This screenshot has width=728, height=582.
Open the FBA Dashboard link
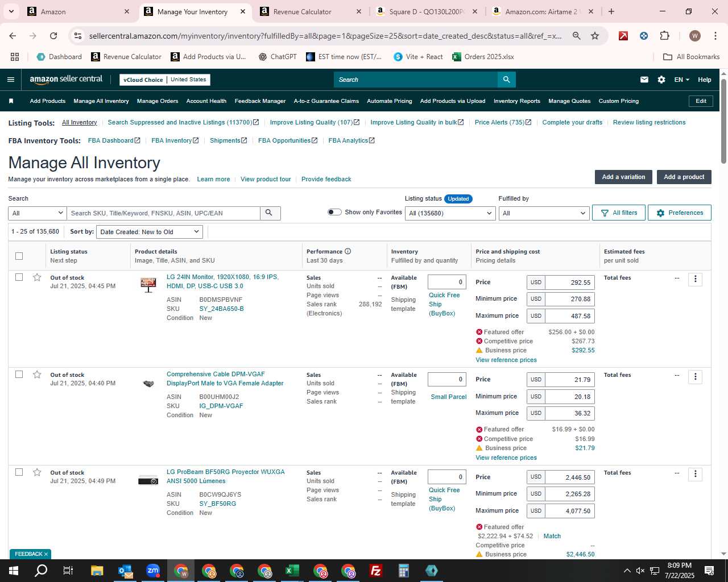click(114, 140)
